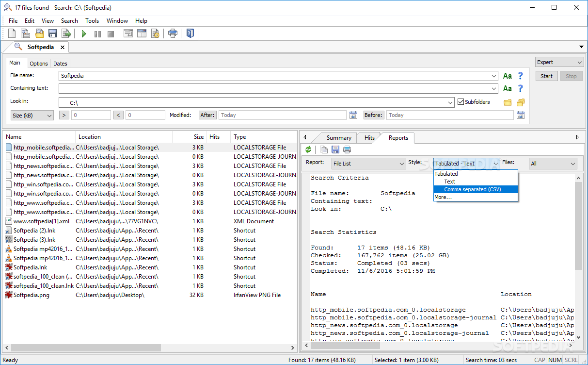Select the www.softpedia[1].xml result row
Viewport: 588px width, 365px height.
150,221
